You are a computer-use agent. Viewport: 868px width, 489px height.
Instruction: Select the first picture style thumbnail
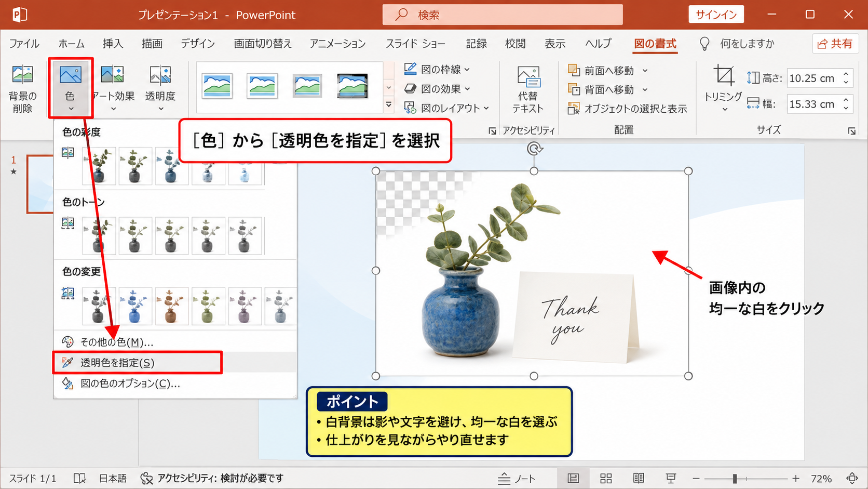[x=217, y=86]
